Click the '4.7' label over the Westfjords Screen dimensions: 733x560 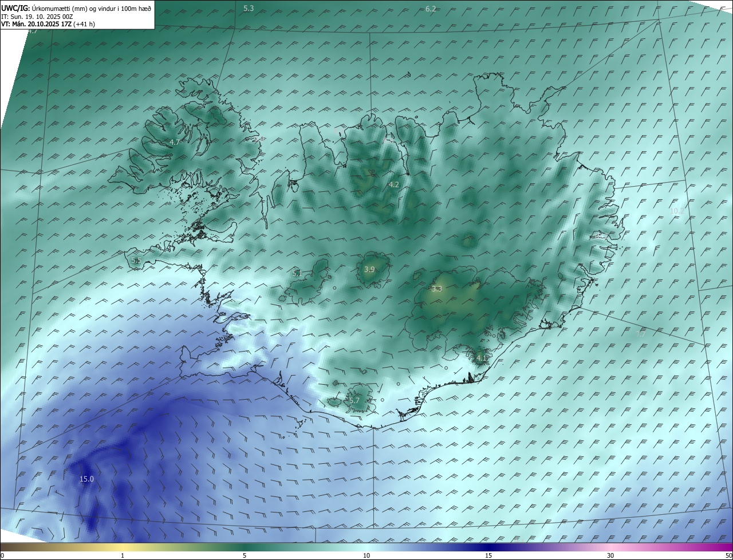pos(175,142)
